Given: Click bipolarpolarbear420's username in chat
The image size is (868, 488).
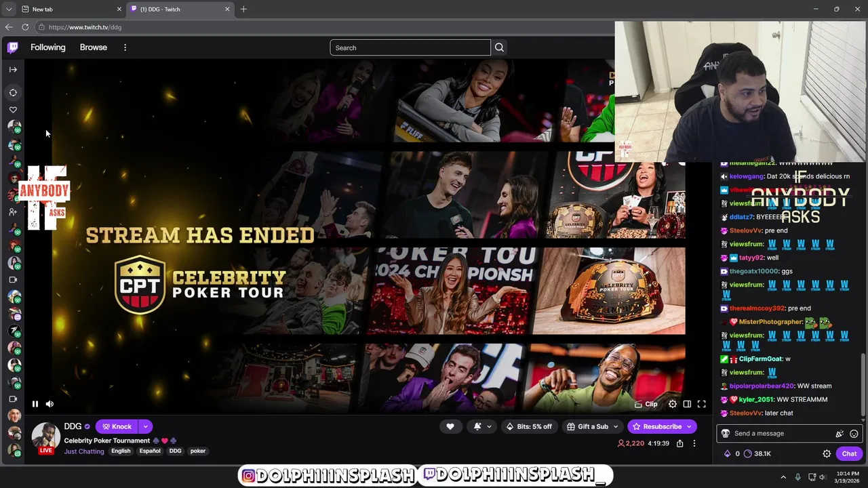Looking at the screenshot, I should point(762,386).
